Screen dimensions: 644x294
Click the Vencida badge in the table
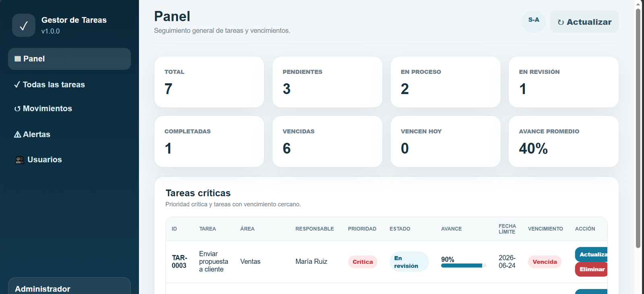[545, 262]
